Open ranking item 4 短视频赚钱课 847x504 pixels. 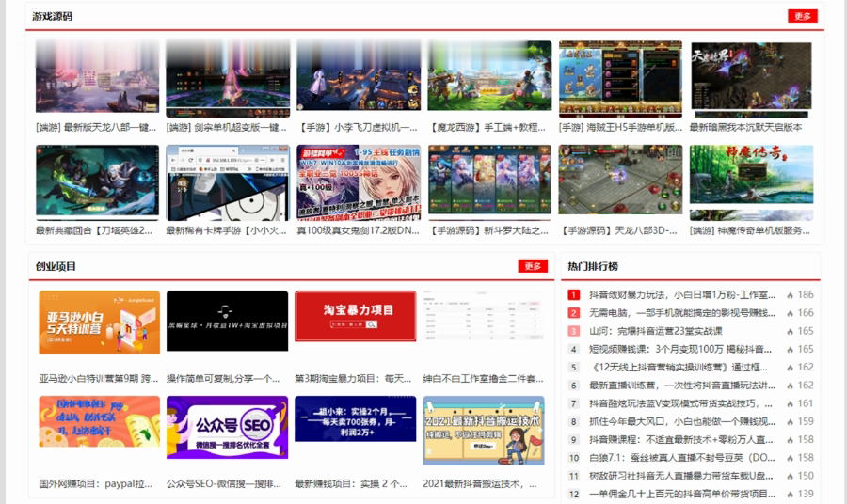pos(680,349)
